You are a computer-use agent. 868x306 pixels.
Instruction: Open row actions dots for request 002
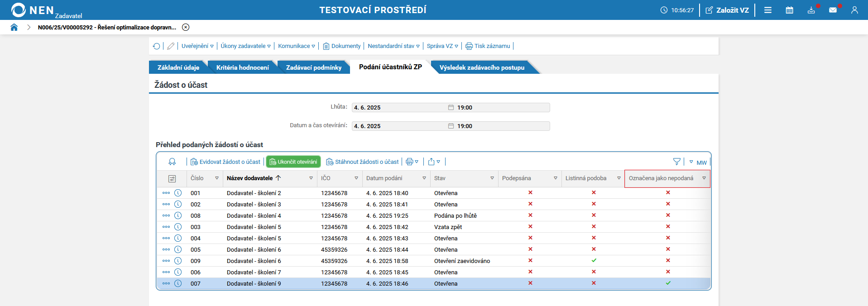[x=166, y=204]
